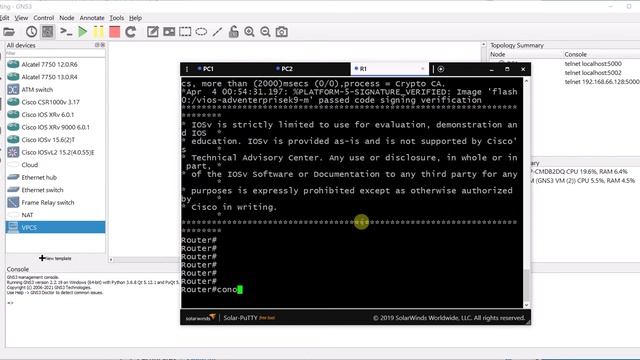Stop all nodes with red square
Image resolution: width=640 pixels, height=360 pixels.
(114, 32)
